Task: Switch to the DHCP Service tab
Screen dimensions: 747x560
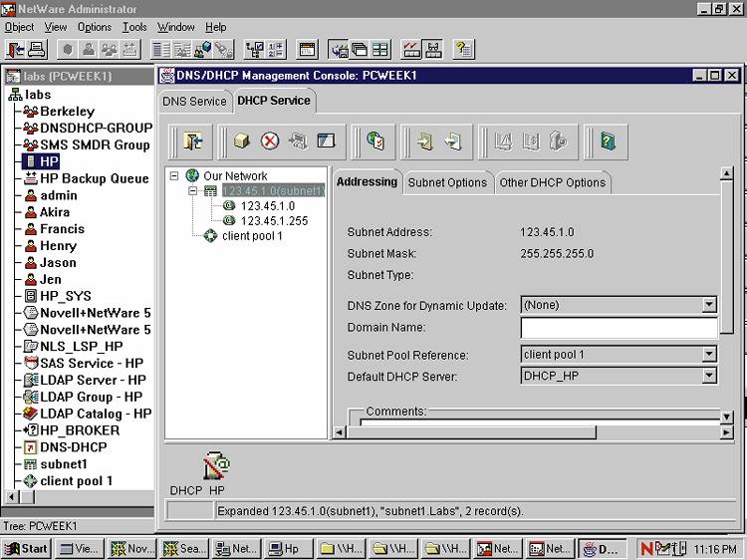Action: (x=274, y=101)
